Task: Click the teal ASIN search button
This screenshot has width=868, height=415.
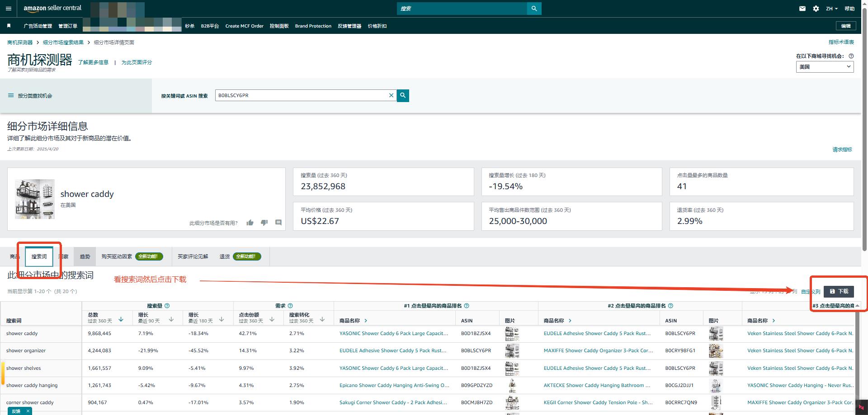Action: point(403,95)
